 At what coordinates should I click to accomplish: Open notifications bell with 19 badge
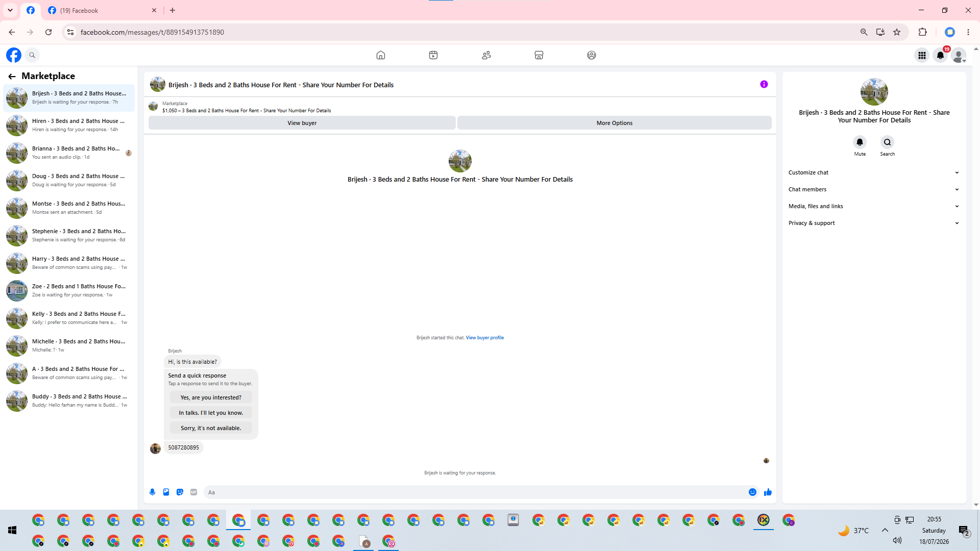point(941,55)
